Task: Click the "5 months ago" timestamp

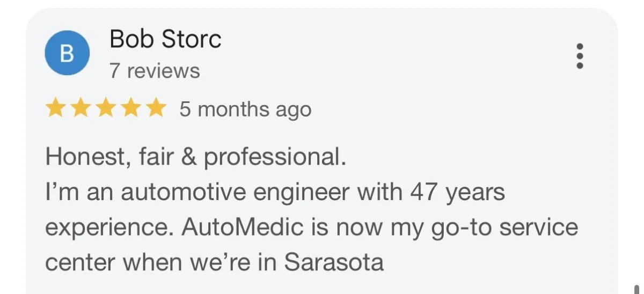Action: click(245, 109)
